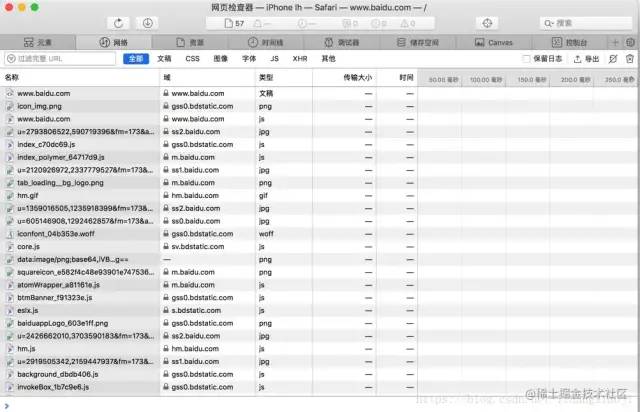The image size is (640, 412).
Task: Filter requests by XHR
Action: coord(300,59)
